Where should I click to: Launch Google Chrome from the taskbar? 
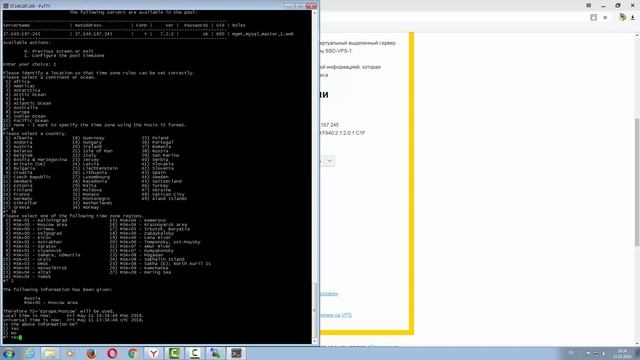click(133, 353)
